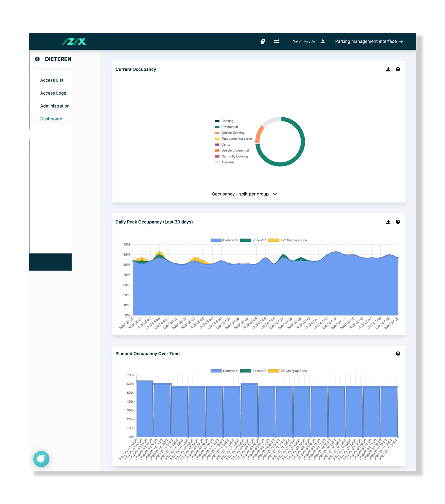Click the coins stack icon in header

tap(263, 42)
